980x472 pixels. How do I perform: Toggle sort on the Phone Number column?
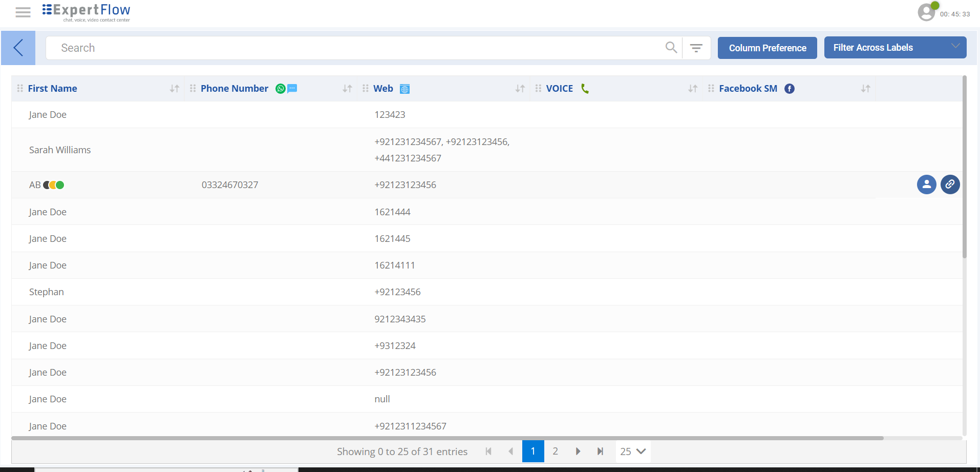tap(347, 88)
